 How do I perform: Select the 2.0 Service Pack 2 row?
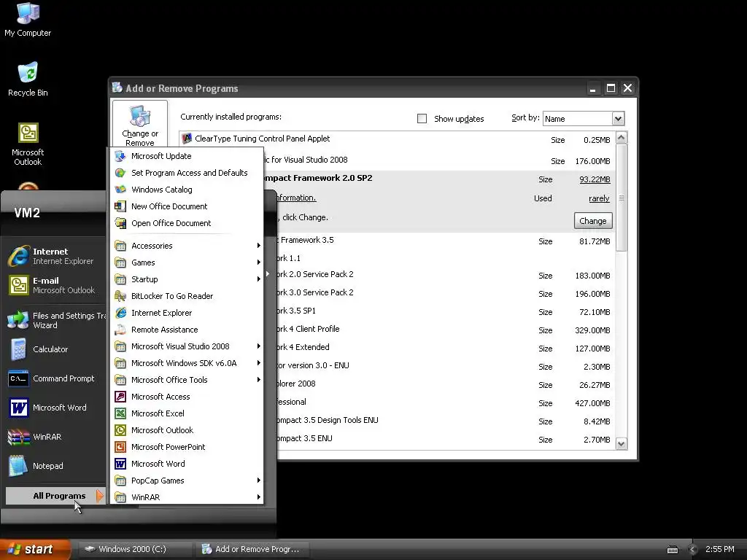pyautogui.click(x=398, y=275)
